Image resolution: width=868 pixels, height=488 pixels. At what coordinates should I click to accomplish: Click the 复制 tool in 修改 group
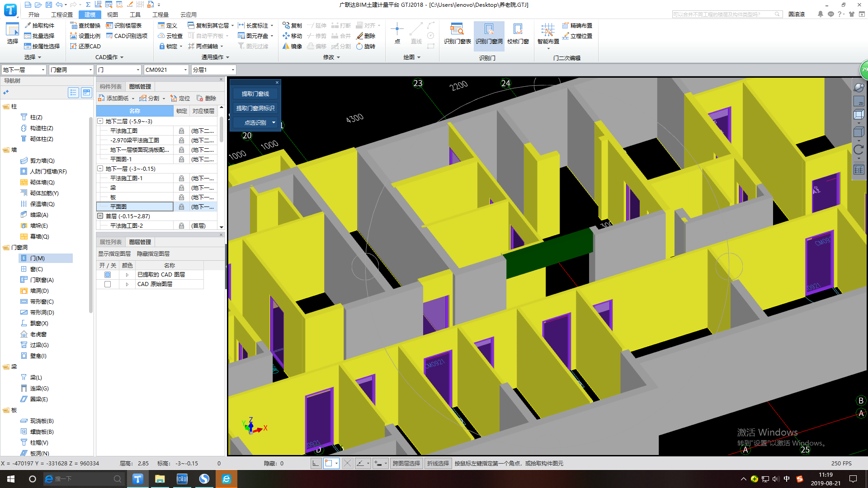(292, 25)
